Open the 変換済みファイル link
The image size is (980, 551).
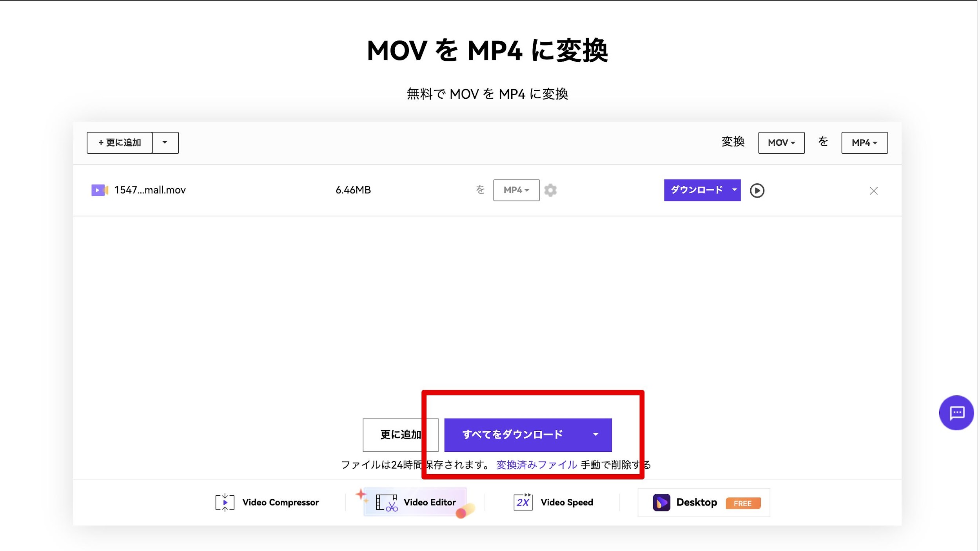click(x=536, y=465)
